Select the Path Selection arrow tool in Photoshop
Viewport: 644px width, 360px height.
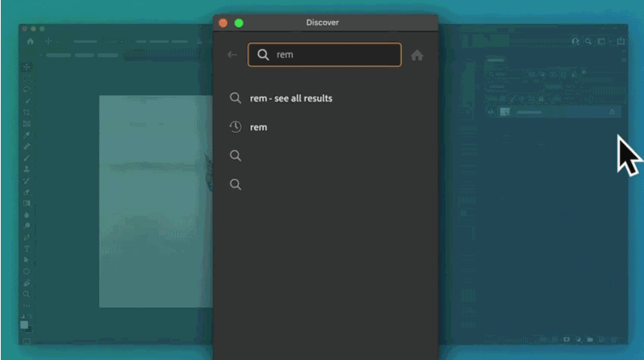coord(27,260)
